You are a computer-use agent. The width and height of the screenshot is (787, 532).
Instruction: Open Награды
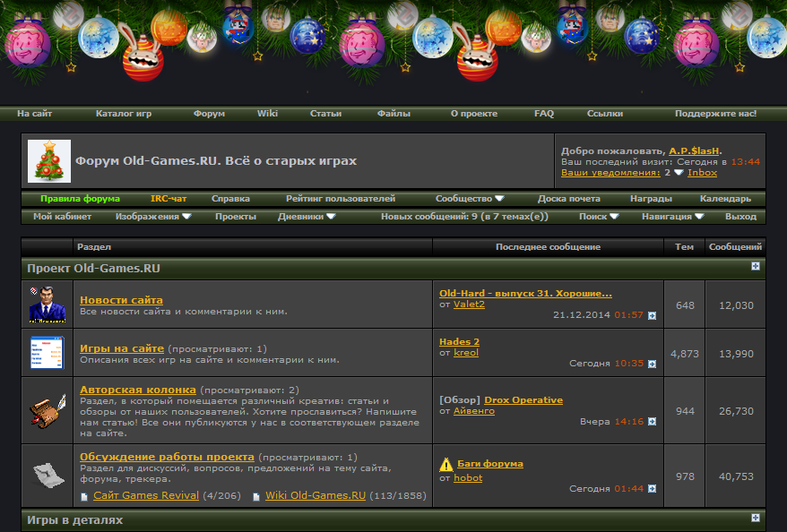[651, 199]
